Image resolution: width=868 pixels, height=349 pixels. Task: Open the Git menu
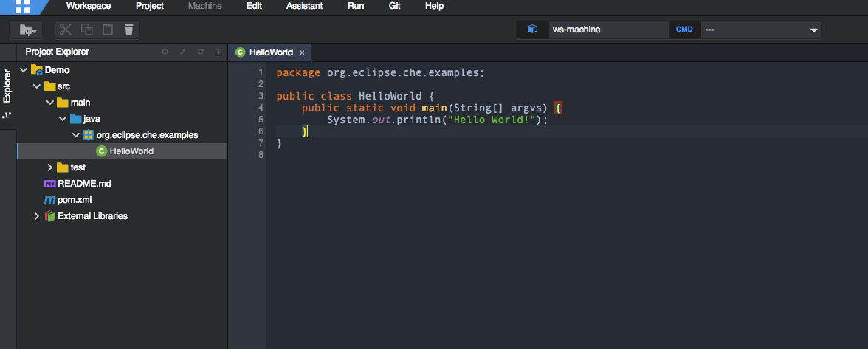coord(395,6)
